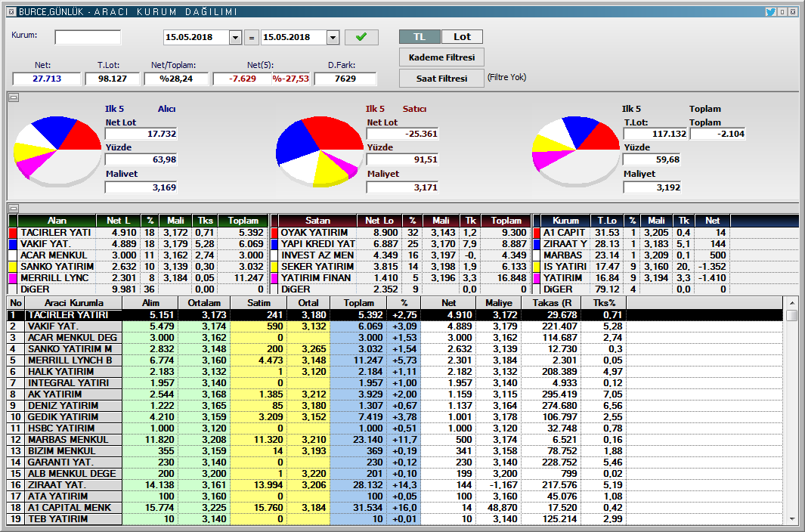
Task: Click red swatch next to TACIRLER YATI
Action: (x=13, y=233)
